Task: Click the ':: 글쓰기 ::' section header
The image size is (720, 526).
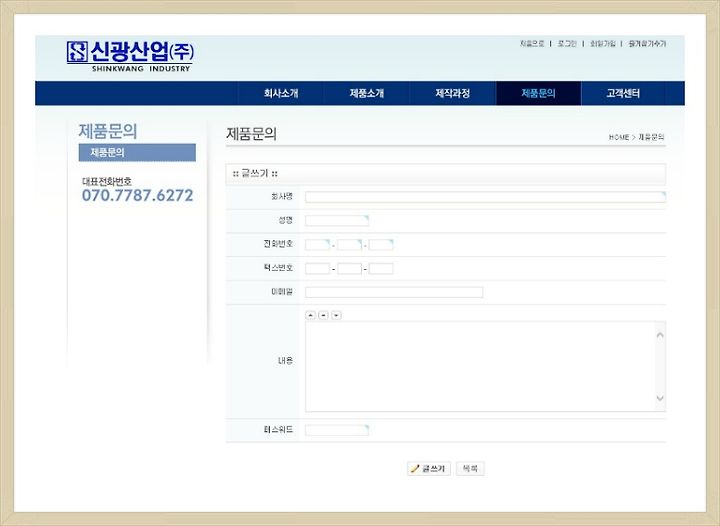Action: (445, 173)
